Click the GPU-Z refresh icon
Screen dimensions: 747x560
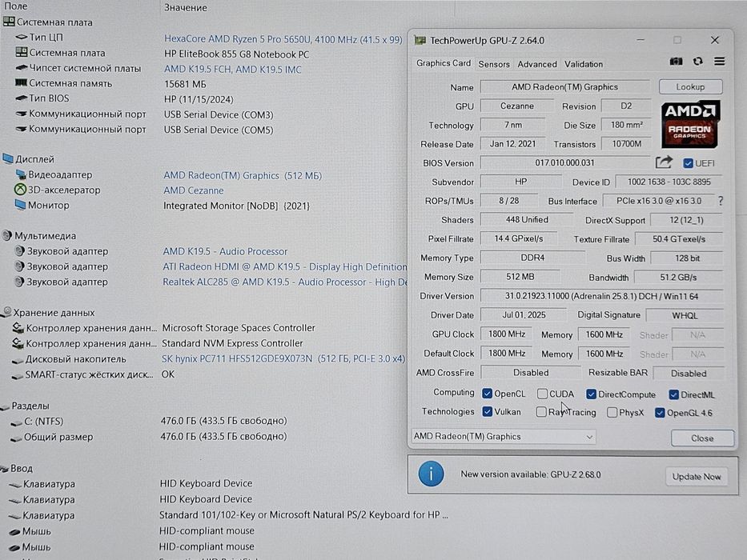click(x=698, y=62)
